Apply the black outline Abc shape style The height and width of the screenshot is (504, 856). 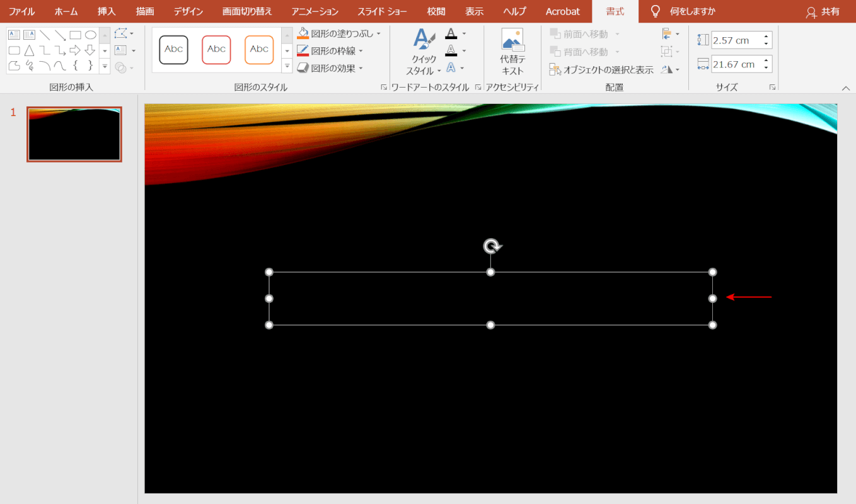click(173, 49)
